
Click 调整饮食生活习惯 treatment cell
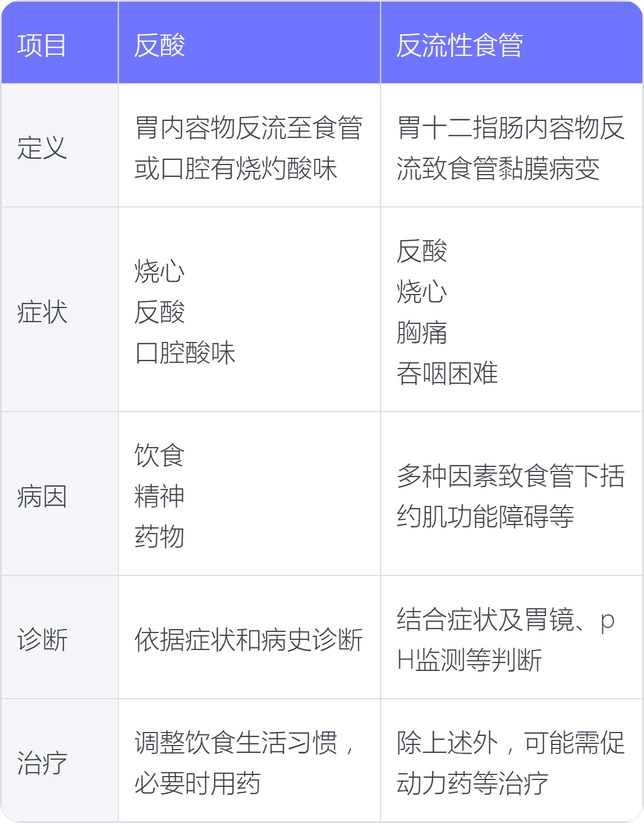(x=249, y=760)
